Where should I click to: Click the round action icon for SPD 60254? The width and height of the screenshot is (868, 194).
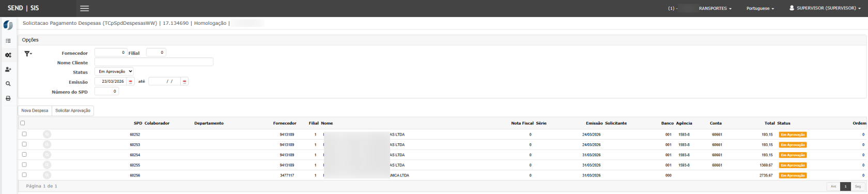(47, 155)
